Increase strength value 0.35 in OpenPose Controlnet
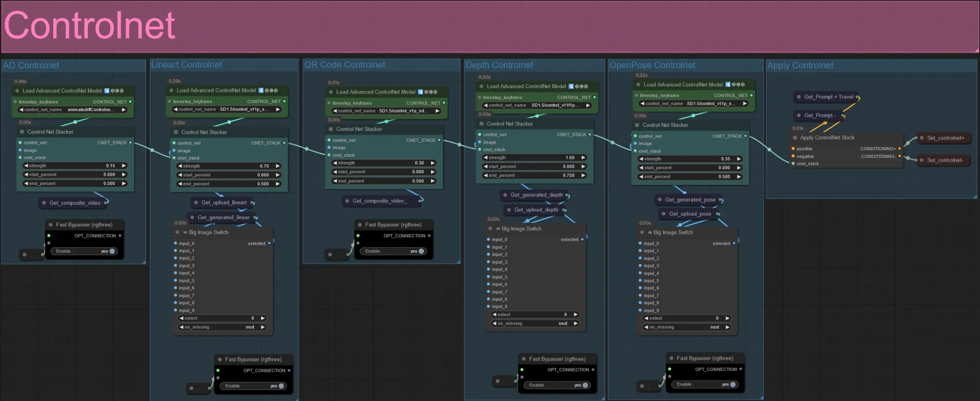Image resolution: width=980 pixels, height=401 pixels. tap(739, 159)
